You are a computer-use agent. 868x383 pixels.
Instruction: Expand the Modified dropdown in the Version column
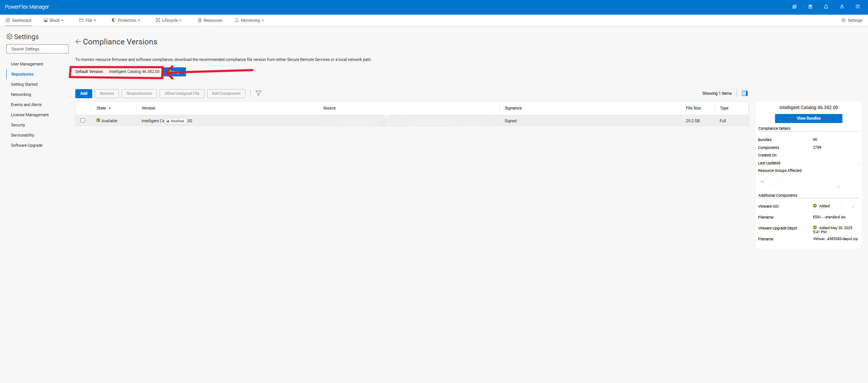click(x=176, y=121)
